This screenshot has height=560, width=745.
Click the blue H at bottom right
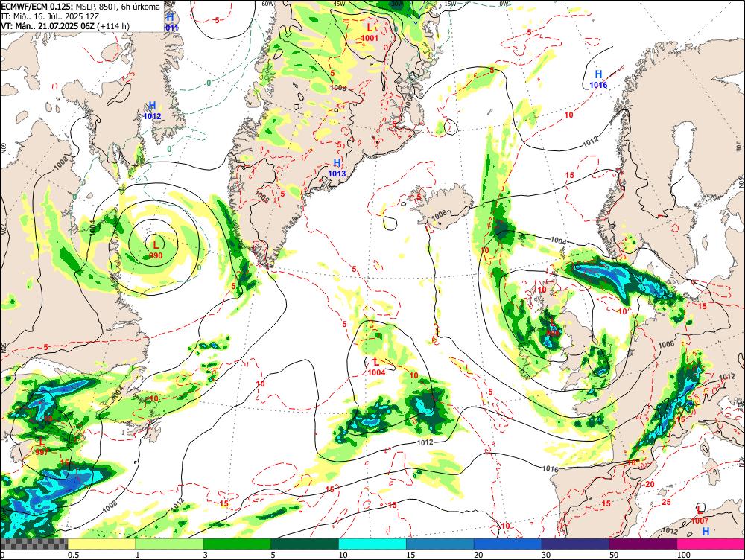click(x=706, y=532)
